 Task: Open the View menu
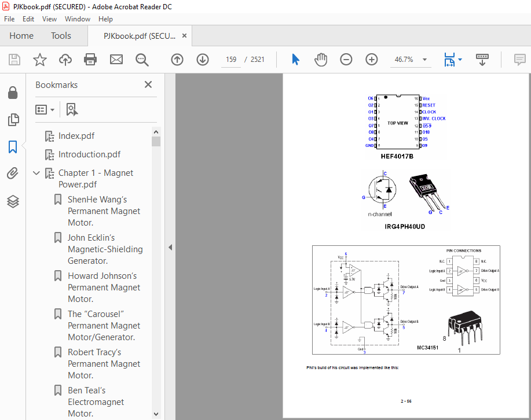(x=49, y=19)
